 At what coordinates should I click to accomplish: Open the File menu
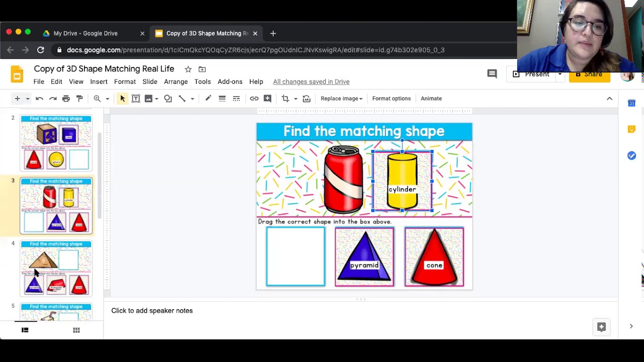(39, 81)
